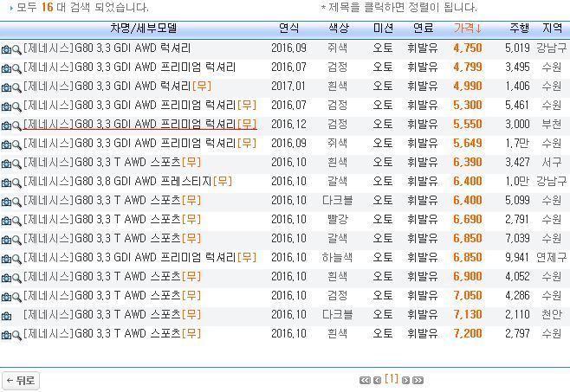This screenshot has width=570, height=392.
Task: Open camera icon in the 7,050 price row
Action: point(6,297)
